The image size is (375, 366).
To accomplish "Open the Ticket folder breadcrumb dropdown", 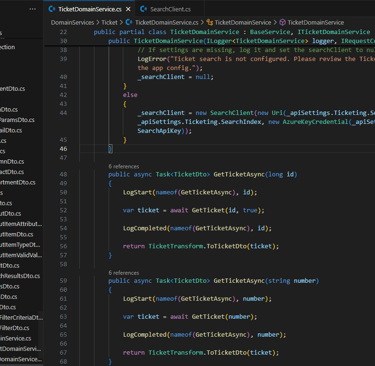I will click(x=109, y=22).
